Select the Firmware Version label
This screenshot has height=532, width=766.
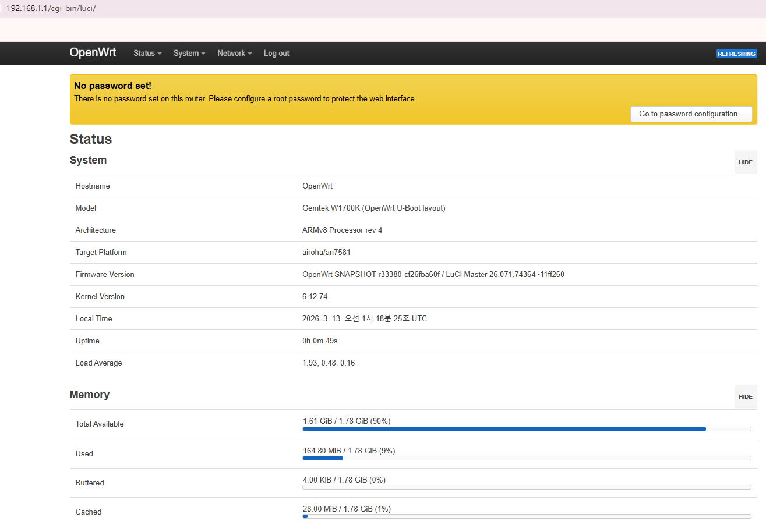pos(105,275)
